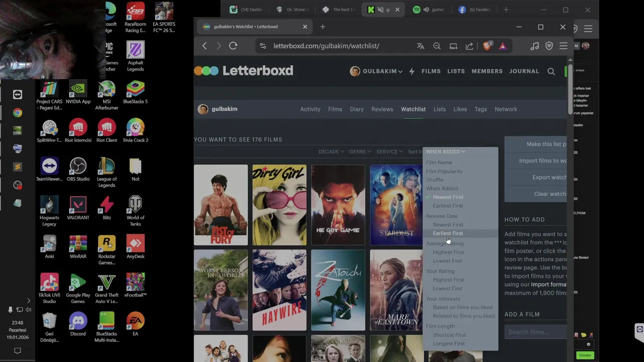
Task: Open a new tab in Letterboxd window
Action: [x=323, y=27]
